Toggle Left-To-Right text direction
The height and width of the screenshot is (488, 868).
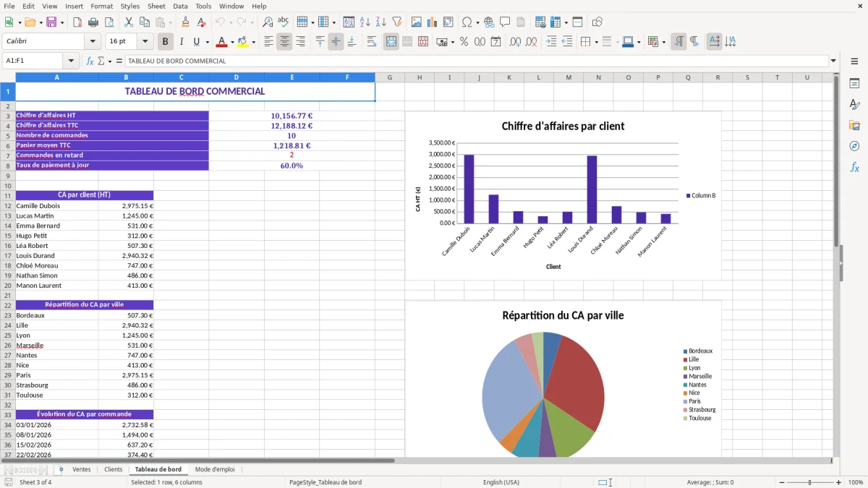tap(678, 42)
